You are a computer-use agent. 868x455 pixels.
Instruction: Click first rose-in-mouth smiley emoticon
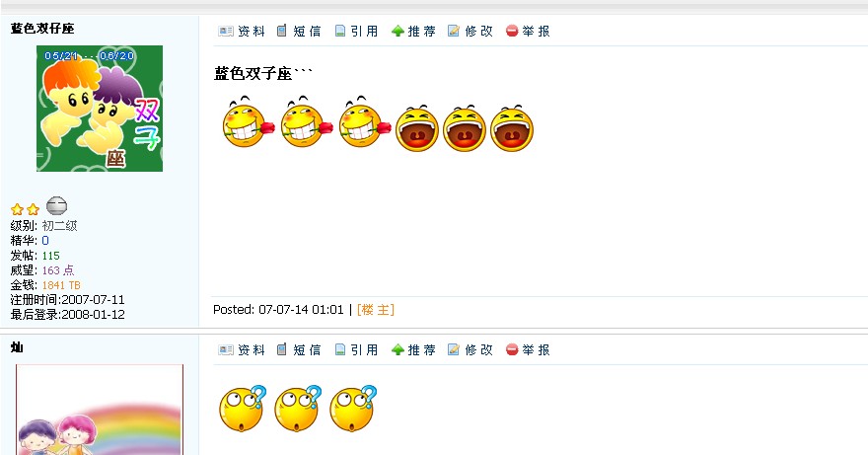click(x=248, y=122)
